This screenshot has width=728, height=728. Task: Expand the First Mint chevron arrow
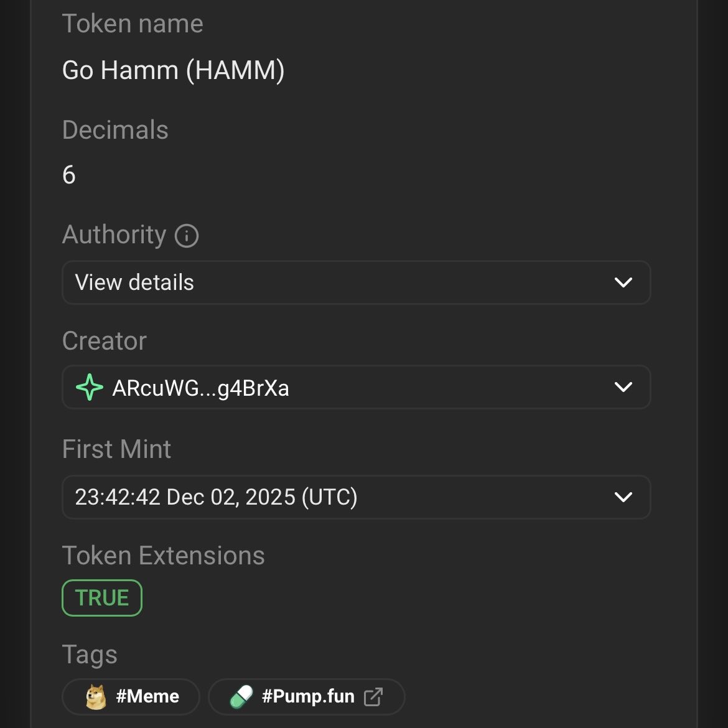pyautogui.click(x=623, y=497)
